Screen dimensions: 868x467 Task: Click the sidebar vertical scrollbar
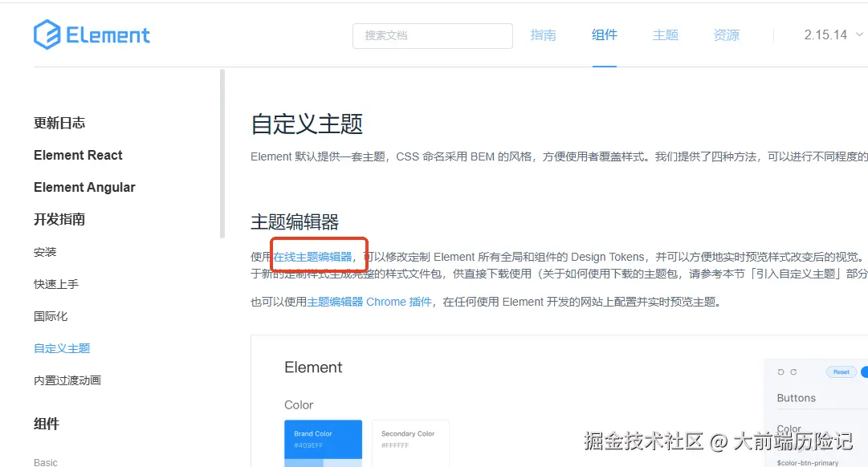[222, 153]
